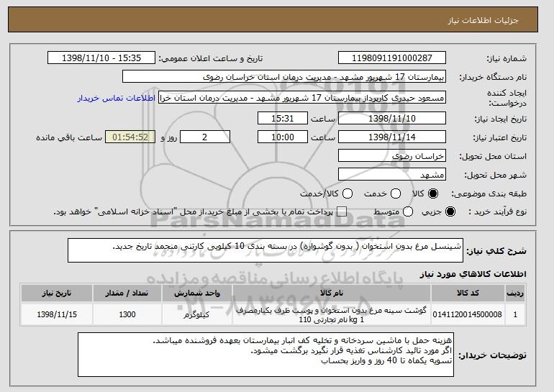Open the اطلاعات تماس خریدار link
554x392 pixels.
(117, 98)
